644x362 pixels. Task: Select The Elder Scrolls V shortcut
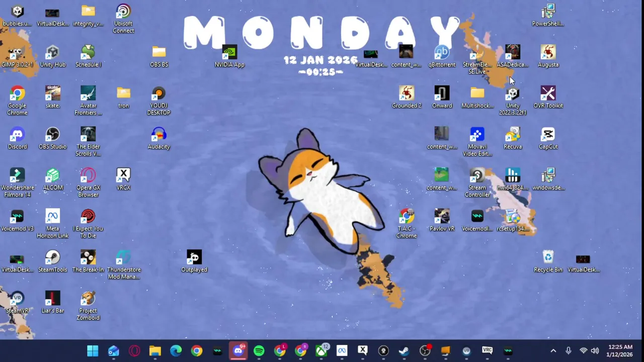point(88,142)
